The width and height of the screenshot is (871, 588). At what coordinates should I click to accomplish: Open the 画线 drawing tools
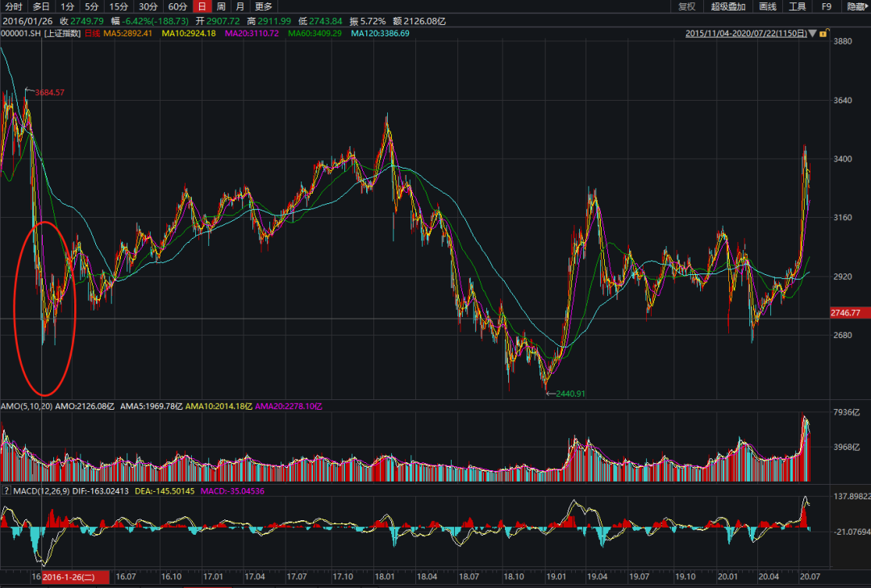coord(767,6)
